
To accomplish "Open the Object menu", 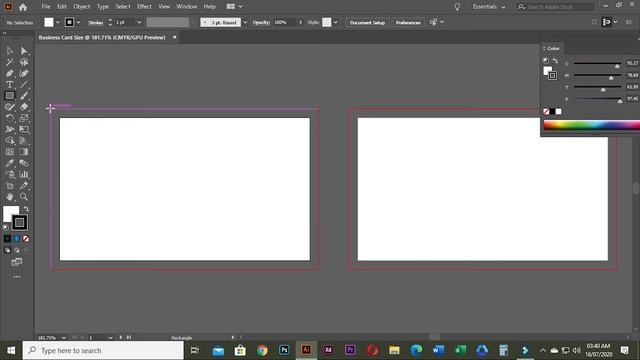I will [82, 7].
